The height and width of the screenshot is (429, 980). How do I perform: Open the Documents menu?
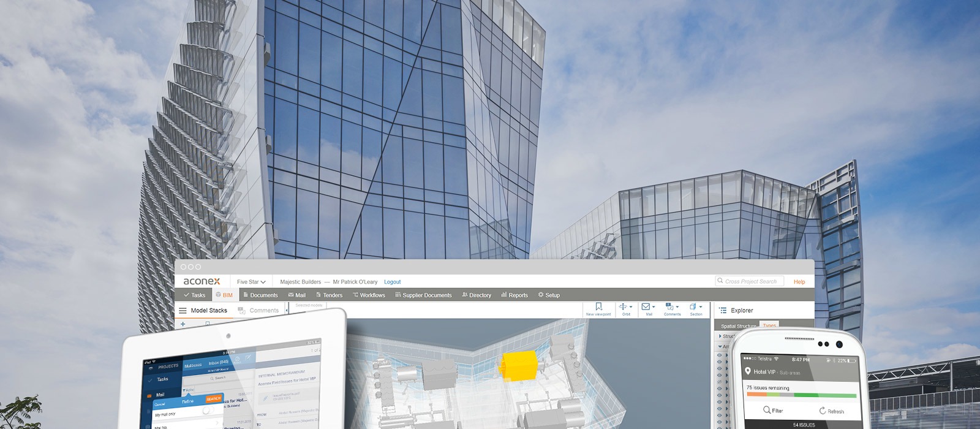(260, 295)
